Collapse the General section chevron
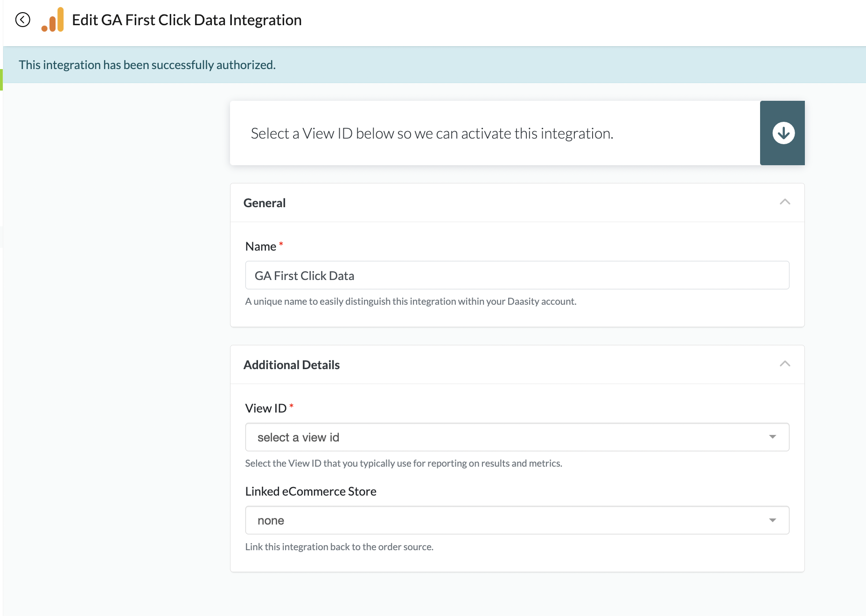 785,202
